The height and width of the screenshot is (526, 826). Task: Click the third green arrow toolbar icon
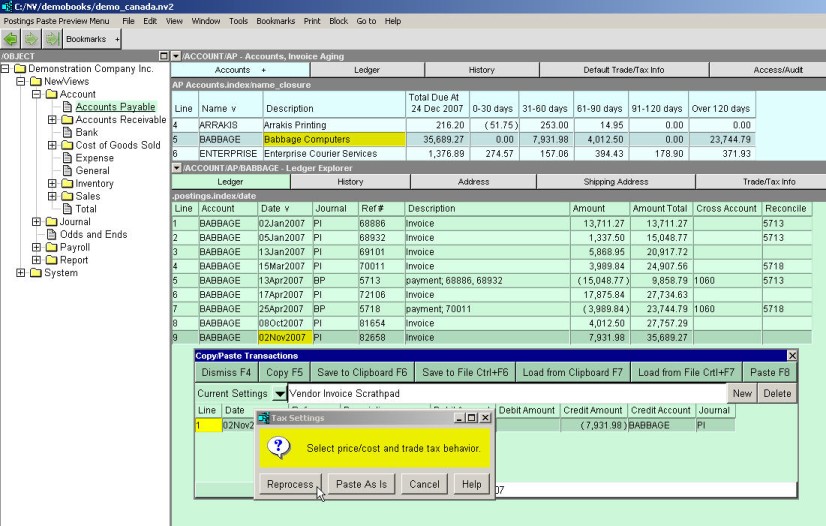pyautogui.click(x=51, y=39)
